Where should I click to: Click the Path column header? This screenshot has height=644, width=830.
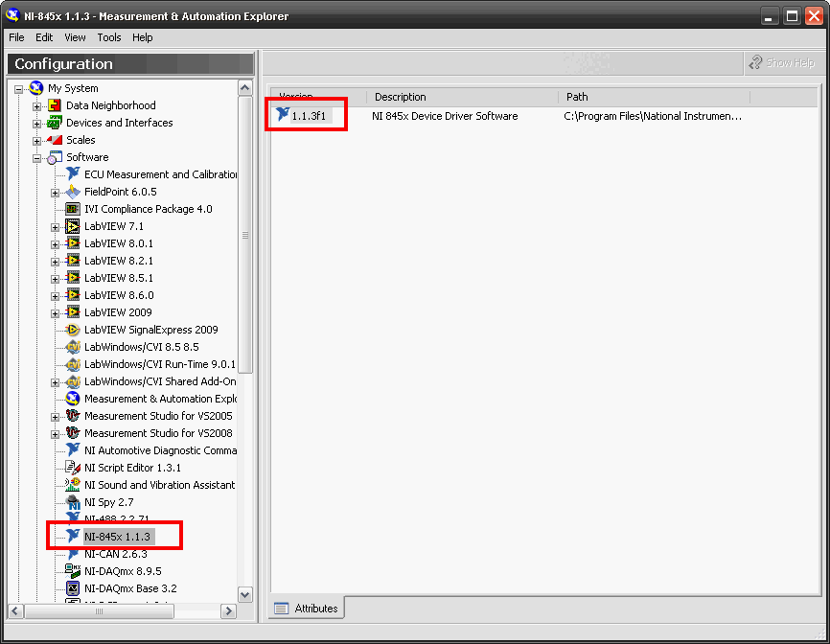point(655,97)
